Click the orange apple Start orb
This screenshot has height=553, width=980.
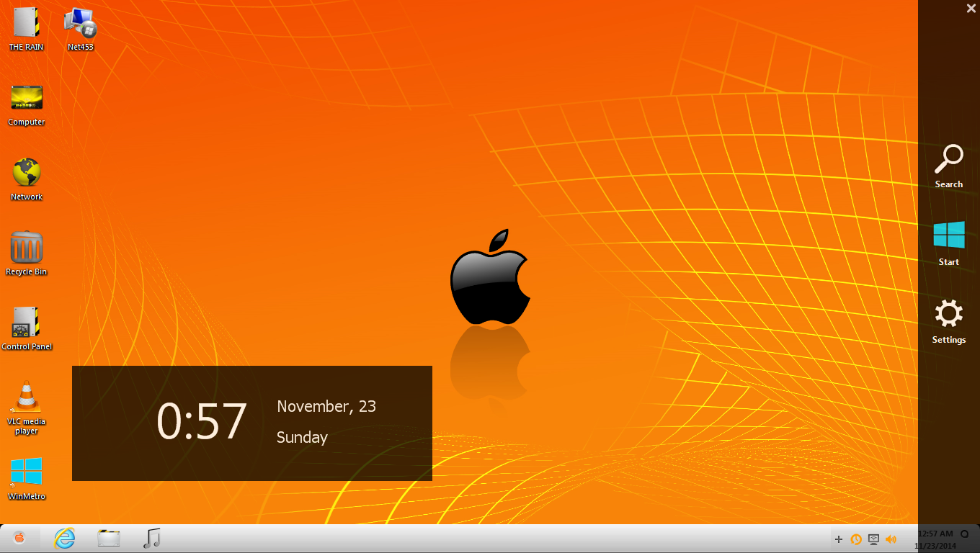click(19, 537)
